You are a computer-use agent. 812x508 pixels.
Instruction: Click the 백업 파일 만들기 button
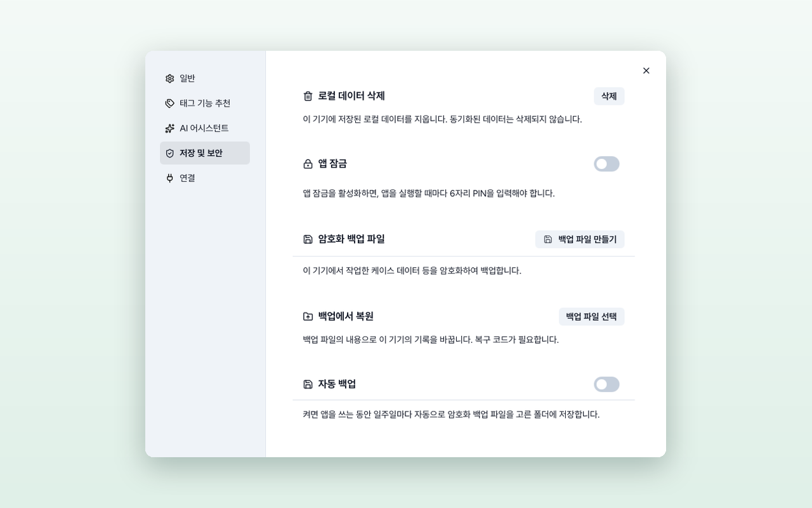point(580,239)
